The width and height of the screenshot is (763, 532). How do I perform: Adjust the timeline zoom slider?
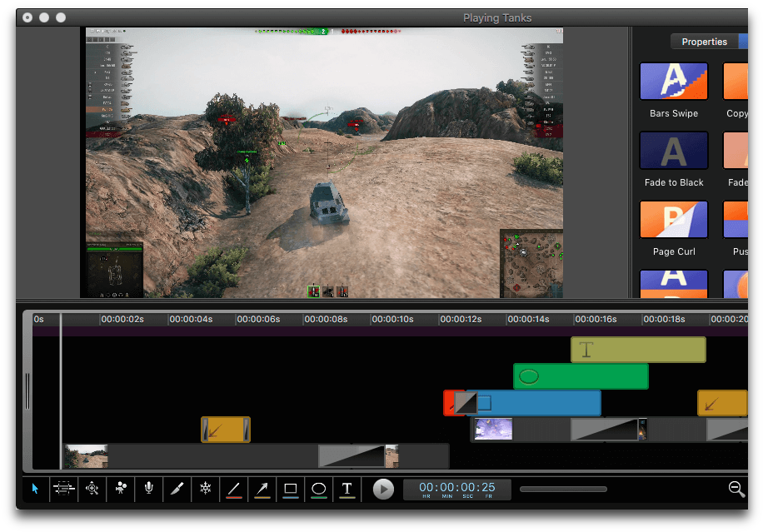(x=563, y=490)
